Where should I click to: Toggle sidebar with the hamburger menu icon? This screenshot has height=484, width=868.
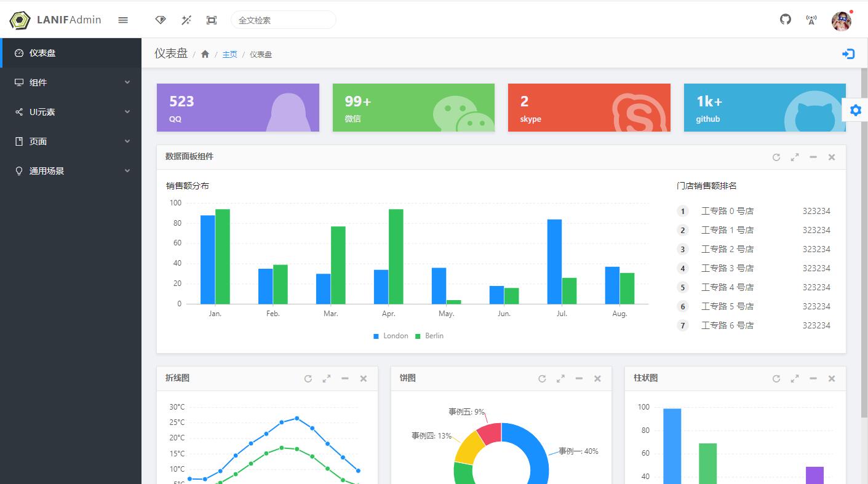tap(123, 20)
